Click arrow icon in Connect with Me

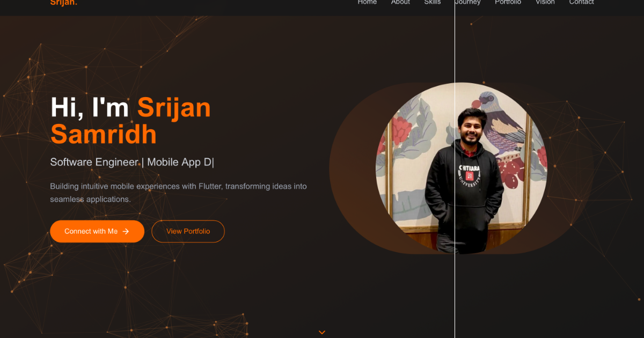126,231
